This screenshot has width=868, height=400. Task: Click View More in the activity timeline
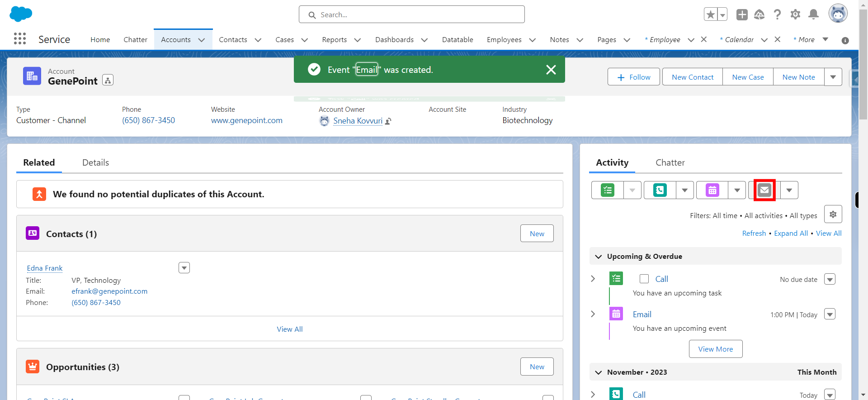715,349
